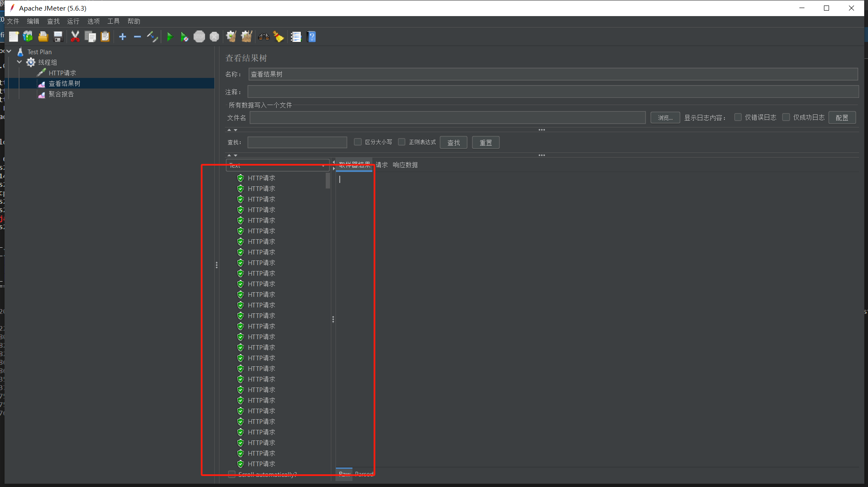
Task: Collapse the 线程组 node chevron
Action: click(x=19, y=62)
